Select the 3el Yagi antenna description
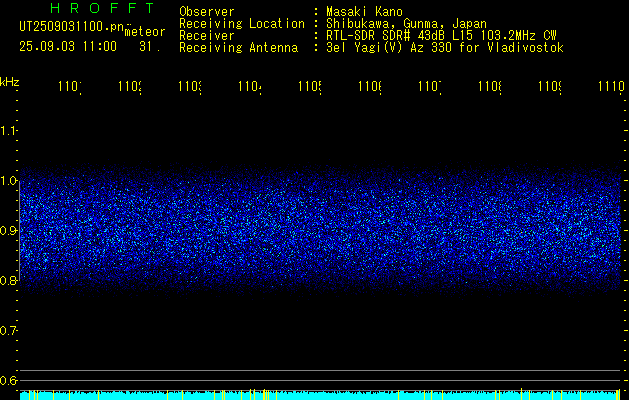Image resolution: width=629 pixels, height=400 pixels. point(445,48)
